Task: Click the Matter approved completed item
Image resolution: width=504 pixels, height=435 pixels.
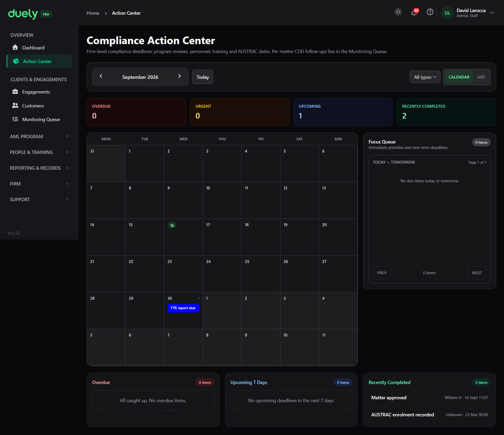Action: 429,397
